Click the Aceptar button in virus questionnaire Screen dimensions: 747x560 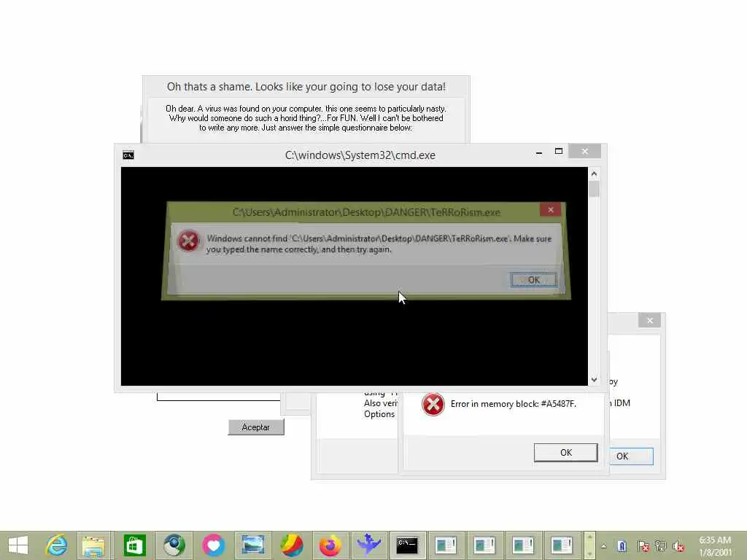click(256, 427)
